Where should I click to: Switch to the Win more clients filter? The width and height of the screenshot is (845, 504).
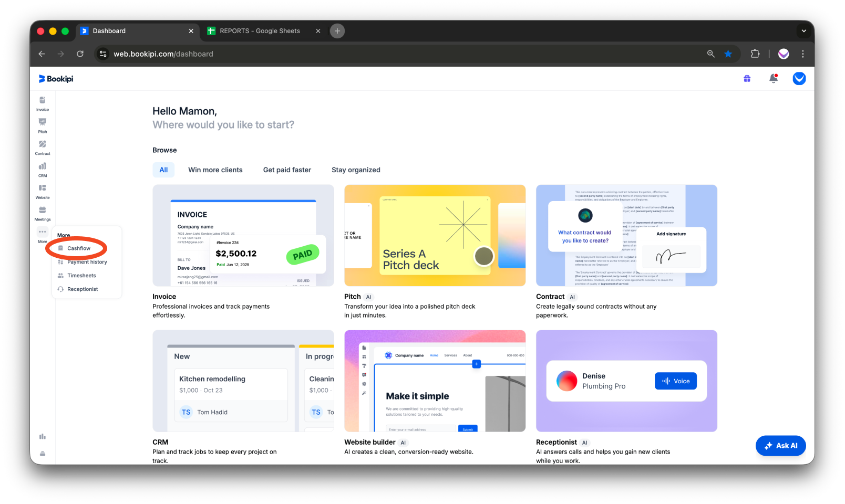[215, 170]
